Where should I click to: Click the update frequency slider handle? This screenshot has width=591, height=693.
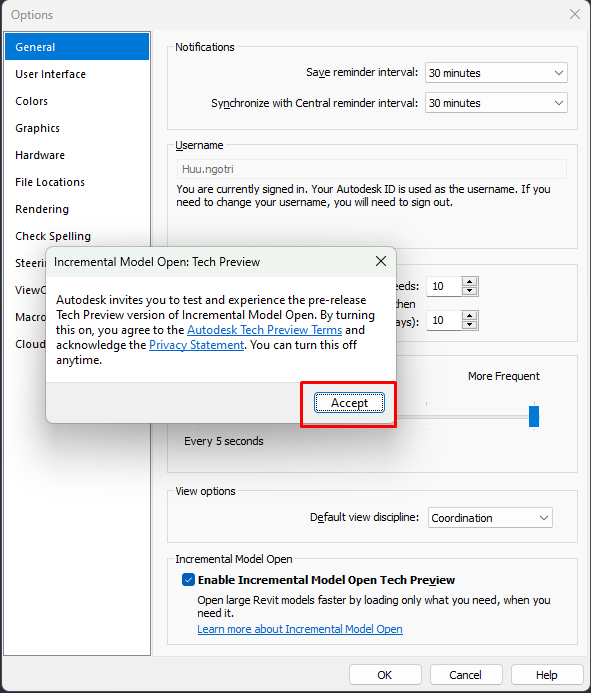[x=534, y=416]
